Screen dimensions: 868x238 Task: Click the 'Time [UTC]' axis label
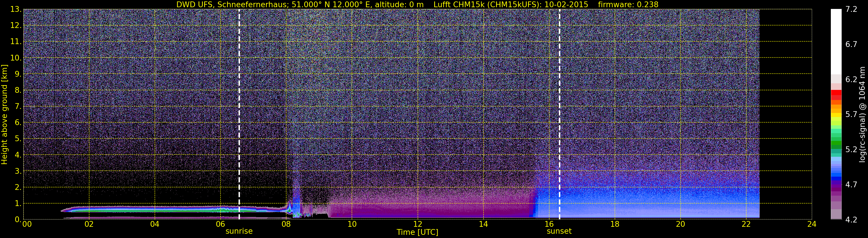point(417,232)
